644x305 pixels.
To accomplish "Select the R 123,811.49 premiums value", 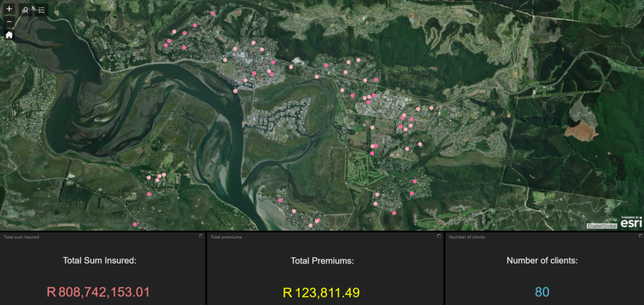I will click(321, 292).
